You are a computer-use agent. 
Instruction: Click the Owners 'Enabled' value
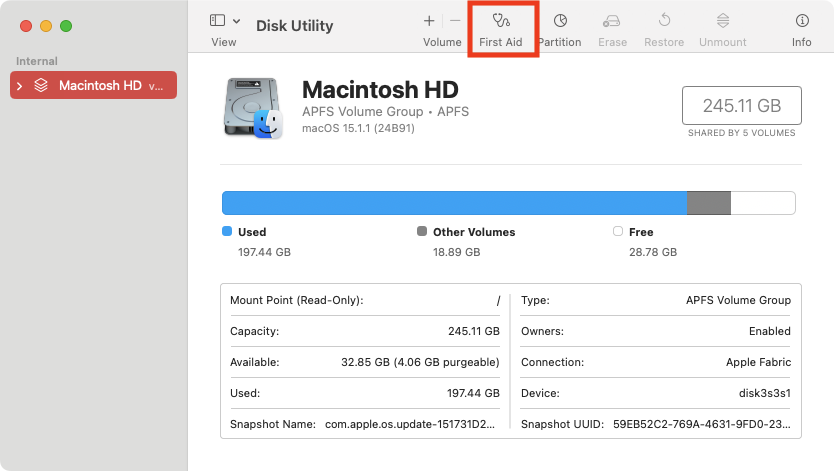click(x=770, y=331)
